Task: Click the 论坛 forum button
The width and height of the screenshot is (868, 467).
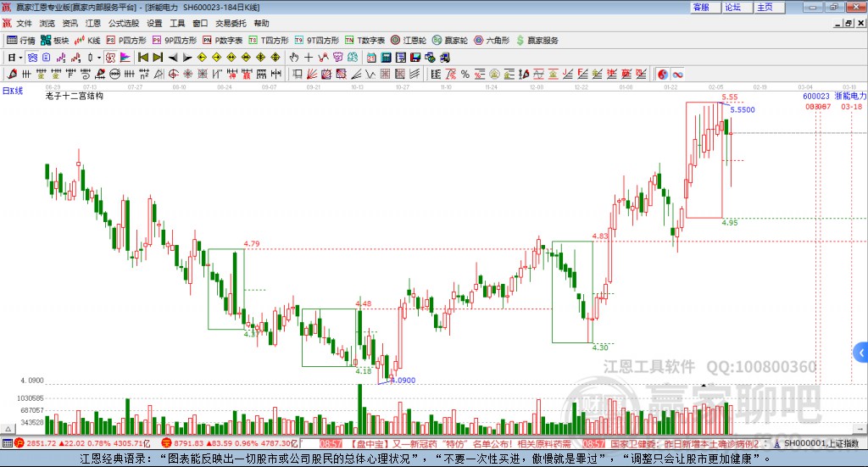Action: tap(737, 7)
